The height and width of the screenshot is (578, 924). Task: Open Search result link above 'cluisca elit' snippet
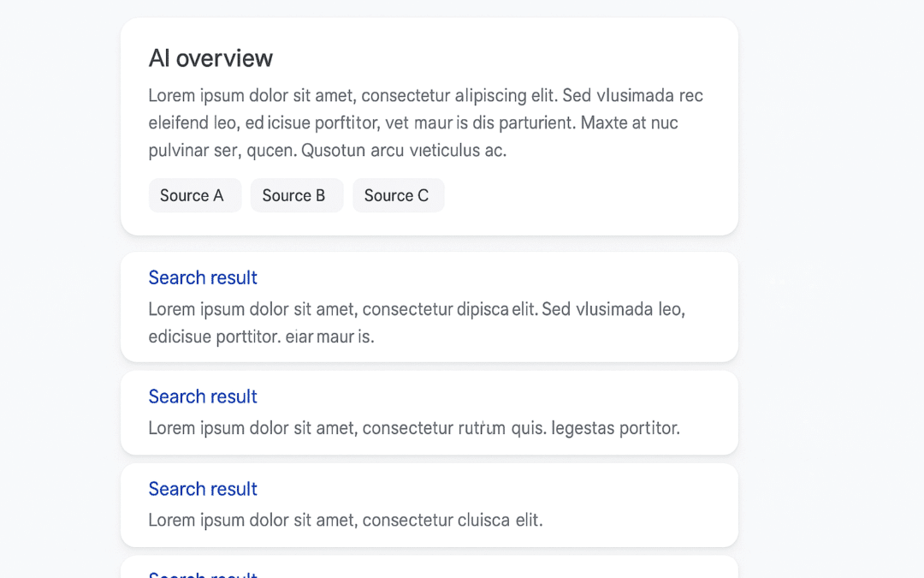(203, 489)
